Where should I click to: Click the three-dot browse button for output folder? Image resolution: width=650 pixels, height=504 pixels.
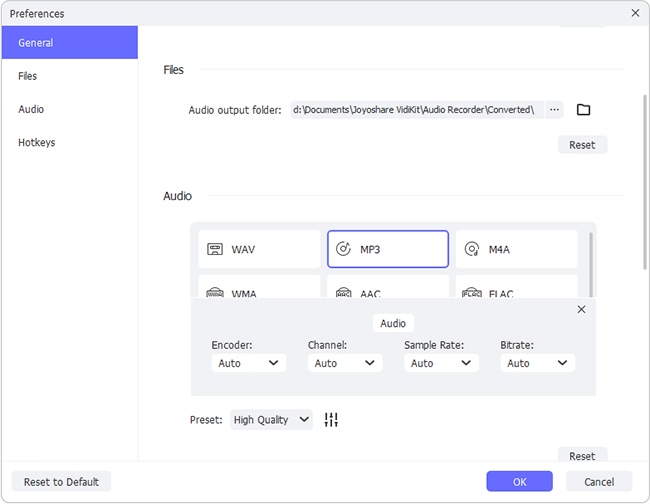coord(554,110)
